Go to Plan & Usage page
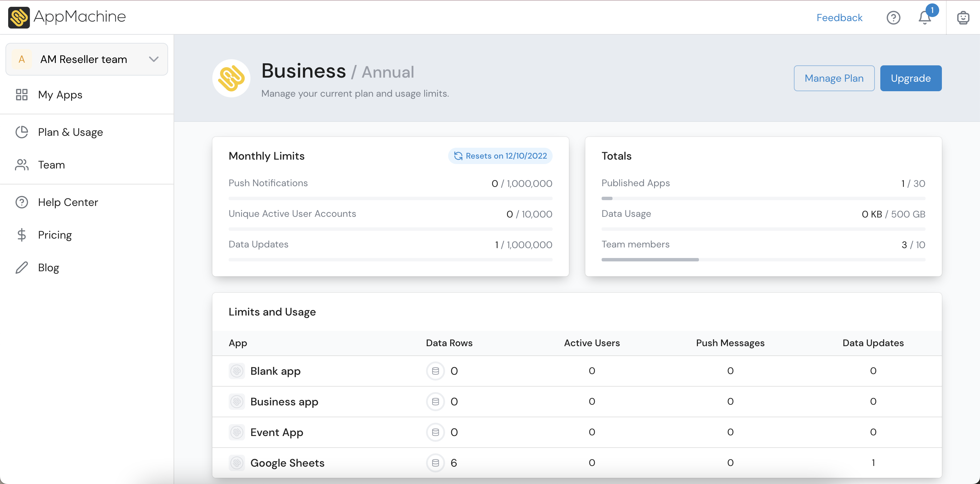 70,132
